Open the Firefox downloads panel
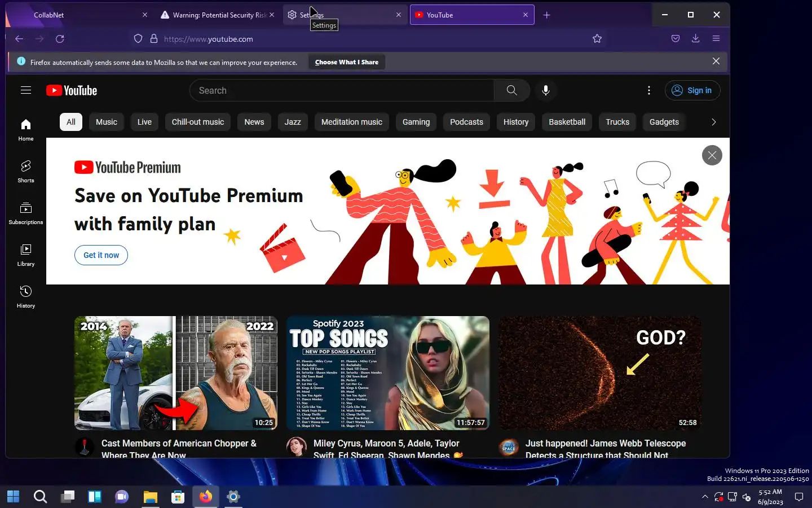The height and width of the screenshot is (508, 812). (696, 39)
